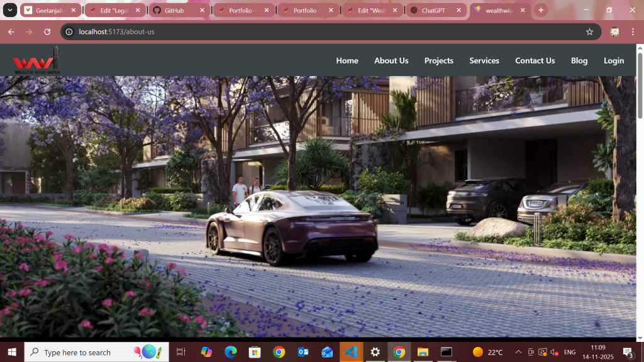644x362 pixels.
Task: Reload the current page
Action: (x=47, y=32)
